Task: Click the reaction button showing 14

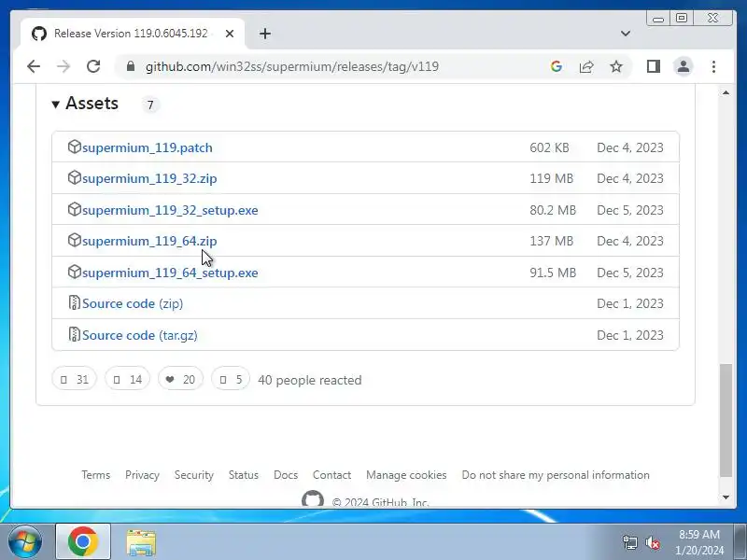Action: click(x=128, y=379)
